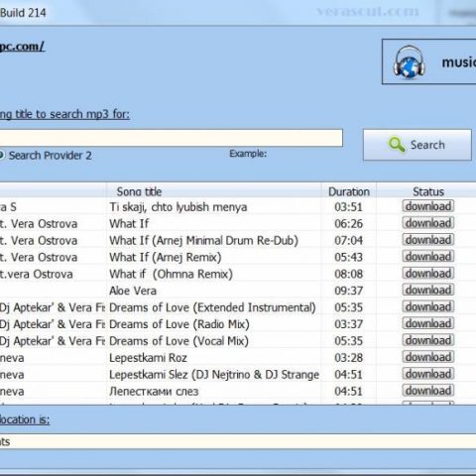
Task: Download Dreams of Love (Extended Instrumental)
Action: tap(428, 306)
